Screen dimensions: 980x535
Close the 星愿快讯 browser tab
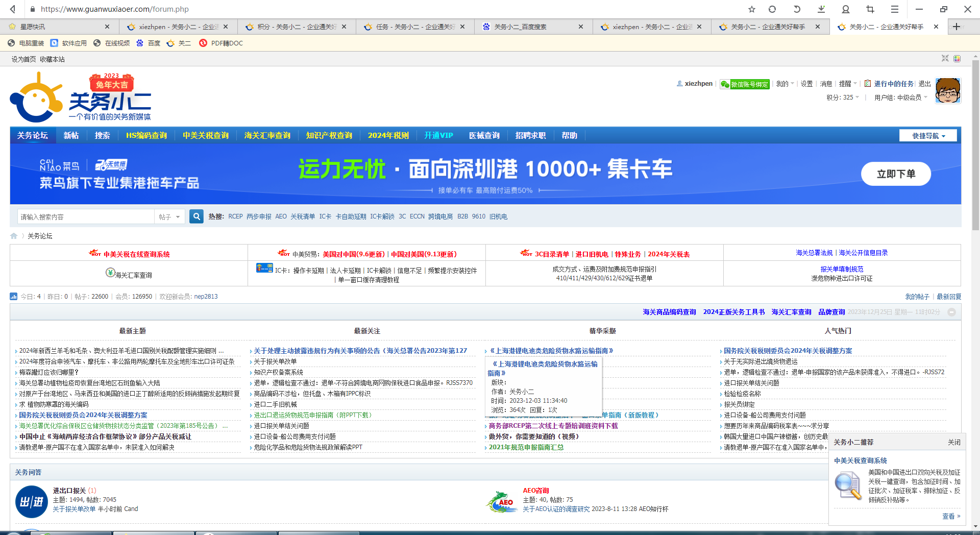coord(107,27)
